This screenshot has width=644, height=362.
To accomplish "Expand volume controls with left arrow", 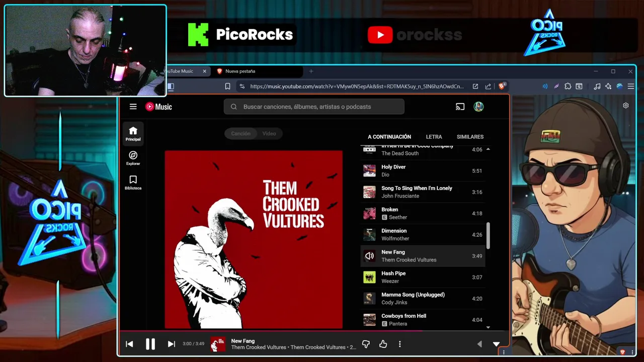I will pyautogui.click(x=479, y=344).
